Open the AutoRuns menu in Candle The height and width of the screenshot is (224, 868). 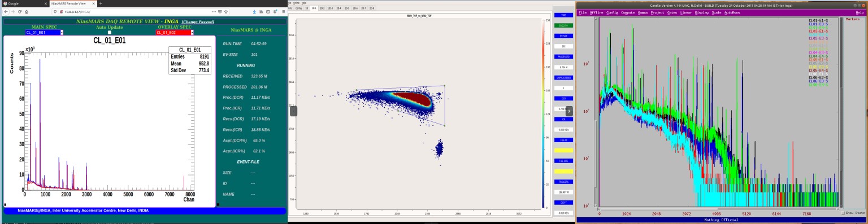732,12
